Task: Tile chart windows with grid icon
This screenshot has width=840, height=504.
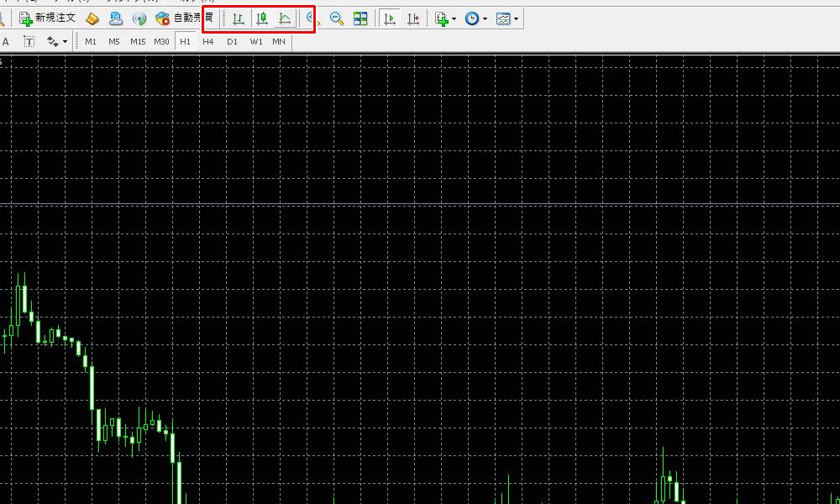Action: pos(360,18)
